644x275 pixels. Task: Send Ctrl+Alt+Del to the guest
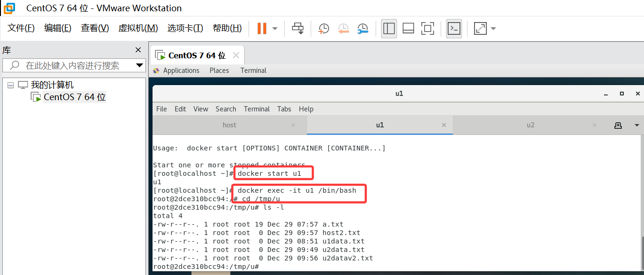point(298,28)
